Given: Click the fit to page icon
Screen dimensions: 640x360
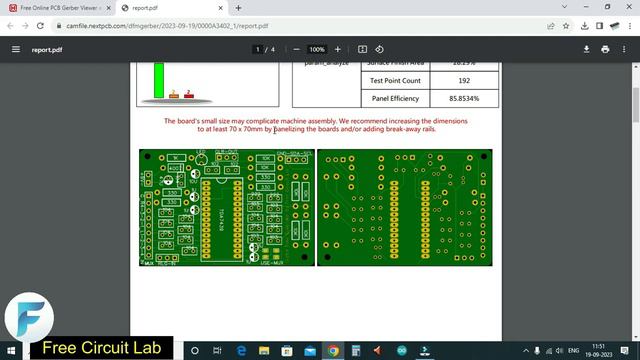Looking at the screenshot, I should coord(362,49).
